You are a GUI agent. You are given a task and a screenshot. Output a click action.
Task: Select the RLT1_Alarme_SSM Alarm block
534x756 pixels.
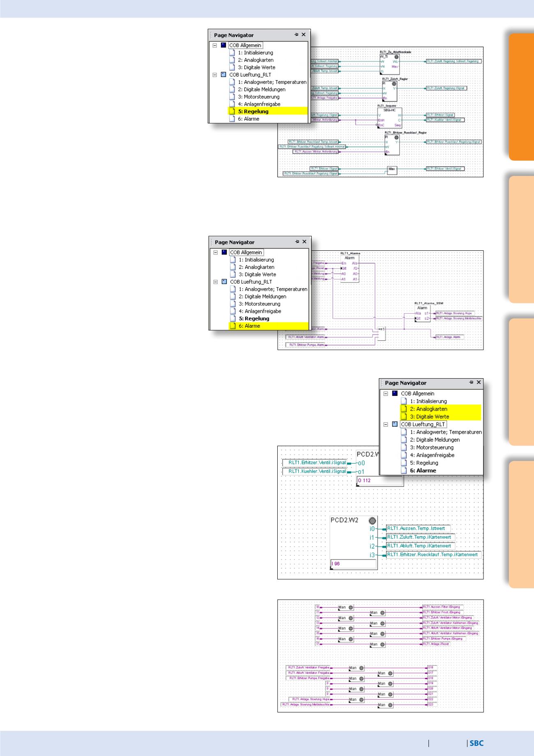pyautogui.click(x=422, y=314)
